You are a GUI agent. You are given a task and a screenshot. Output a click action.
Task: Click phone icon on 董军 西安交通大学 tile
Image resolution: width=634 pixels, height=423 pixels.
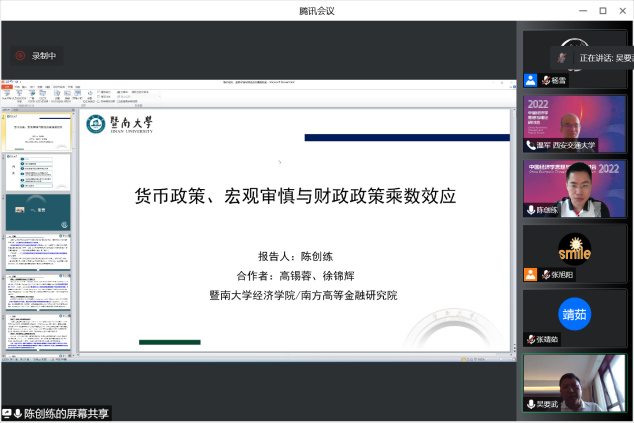coord(532,145)
